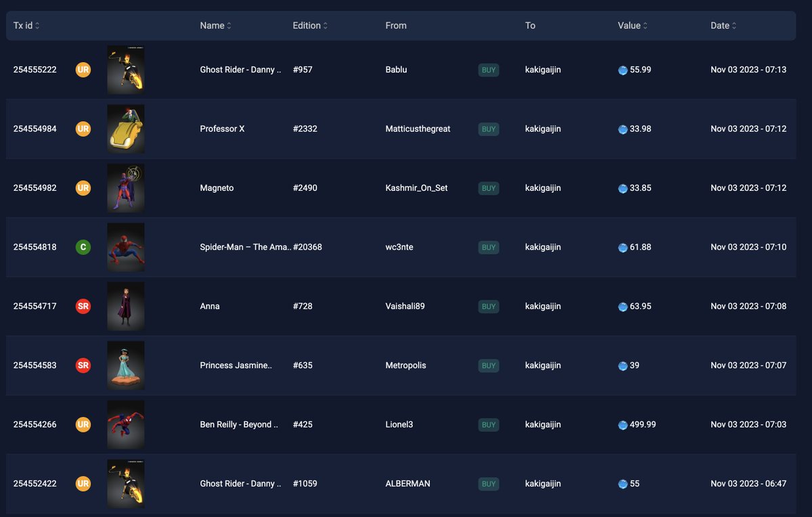Select transaction id 254554266
812x517 pixels.
click(35, 424)
